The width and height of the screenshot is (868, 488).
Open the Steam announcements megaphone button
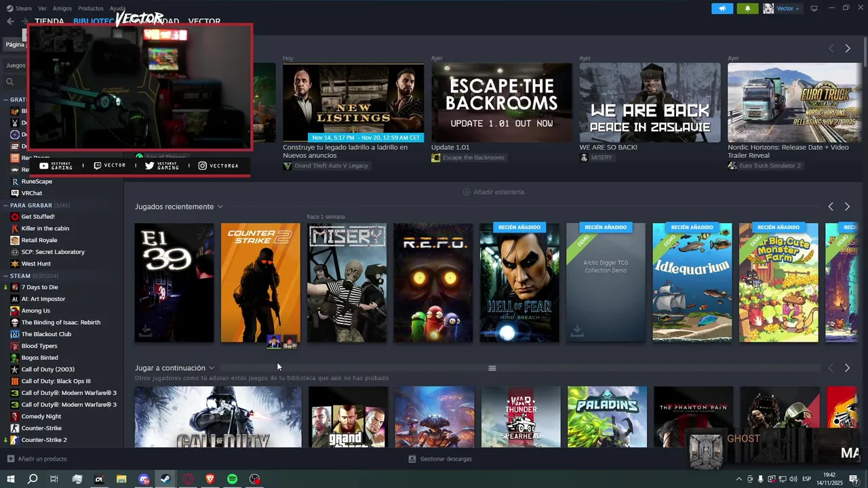point(722,8)
